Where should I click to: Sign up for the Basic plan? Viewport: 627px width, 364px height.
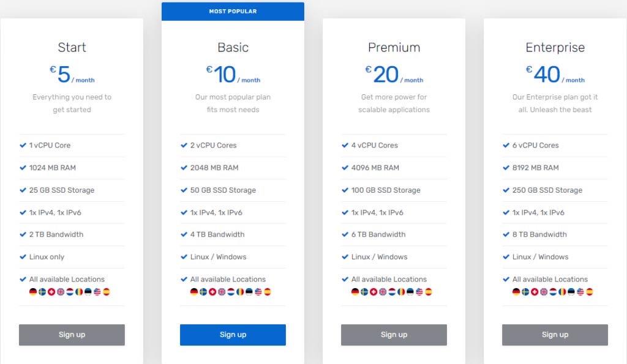tap(233, 335)
